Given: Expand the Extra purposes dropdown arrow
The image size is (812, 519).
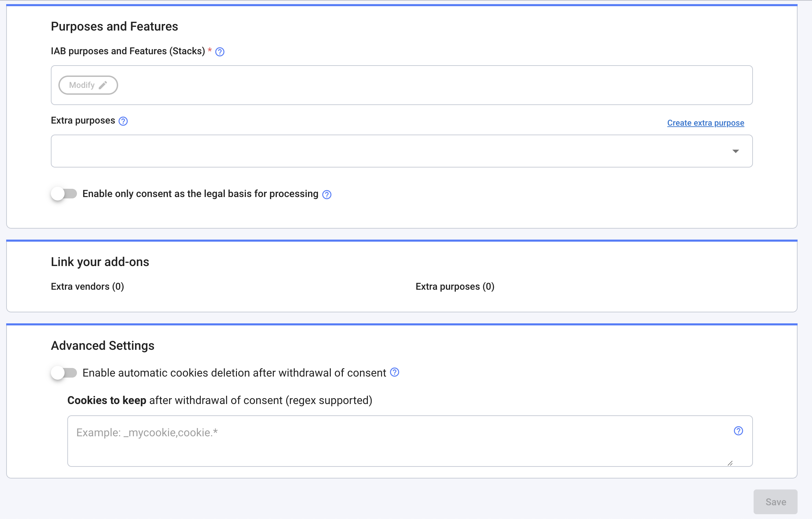Looking at the screenshot, I should click(x=735, y=151).
